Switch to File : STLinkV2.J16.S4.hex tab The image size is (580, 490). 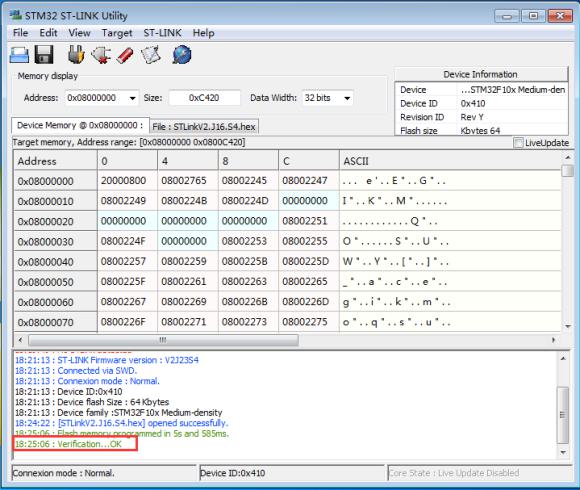pos(204,126)
